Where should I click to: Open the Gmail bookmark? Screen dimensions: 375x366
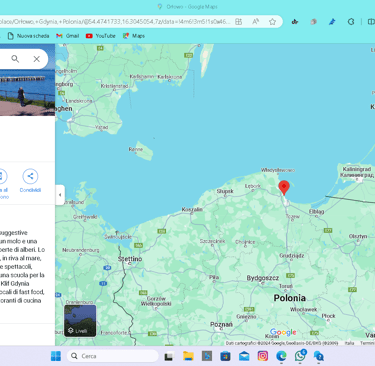pos(68,36)
